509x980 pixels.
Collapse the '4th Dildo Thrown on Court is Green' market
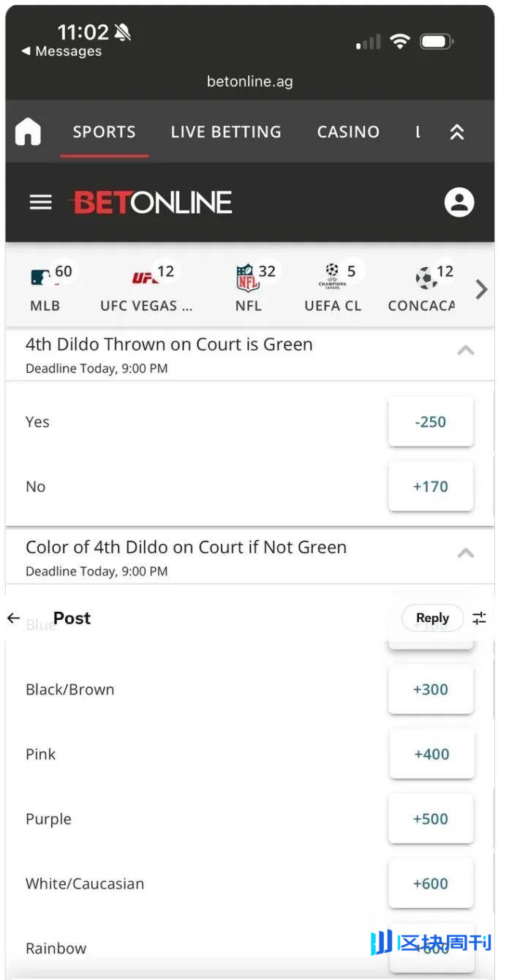tap(466, 351)
